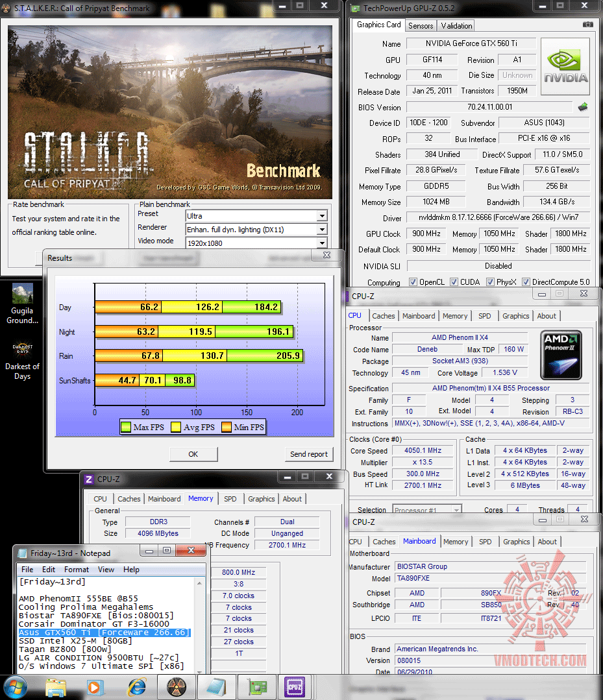
Task: Open the About tab in CPU-Z memory window
Action: [292, 499]
